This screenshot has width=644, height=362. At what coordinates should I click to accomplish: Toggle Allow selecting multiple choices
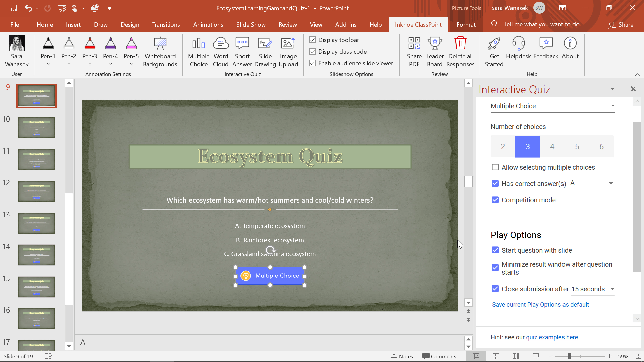click(495, 167)
